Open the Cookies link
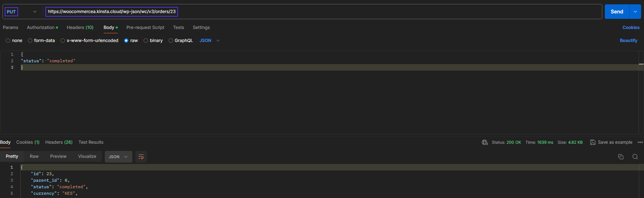Screen dimensions: 644x198 click(631, 28)
